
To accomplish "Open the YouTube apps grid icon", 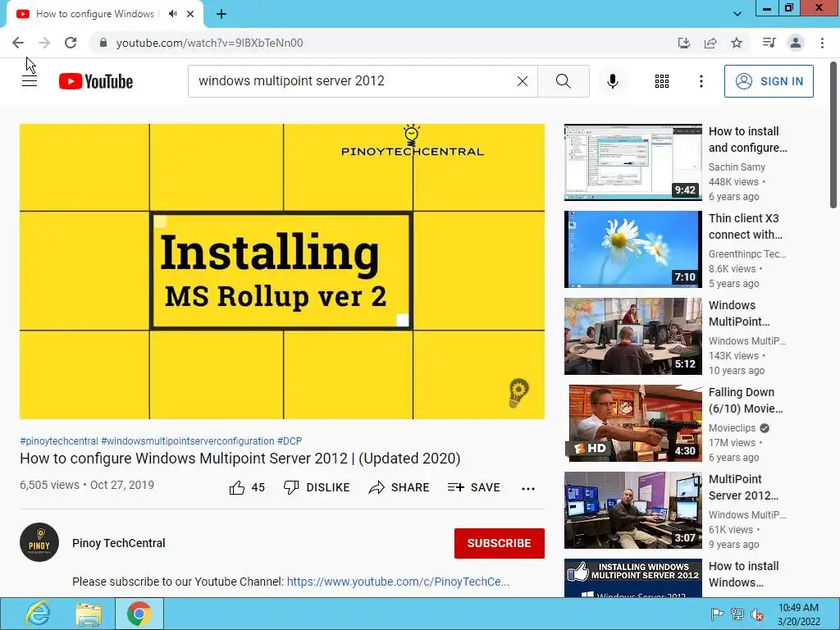I will click(662, 81).
